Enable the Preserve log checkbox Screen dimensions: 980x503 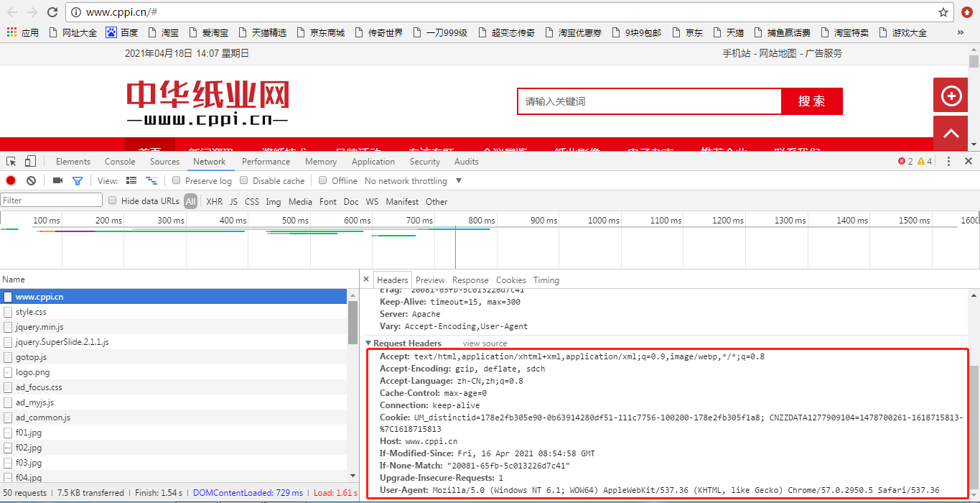[176, 180]
